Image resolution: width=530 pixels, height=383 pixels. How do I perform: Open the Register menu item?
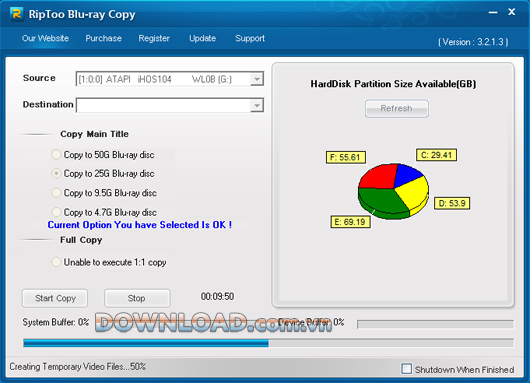[154, 38]
